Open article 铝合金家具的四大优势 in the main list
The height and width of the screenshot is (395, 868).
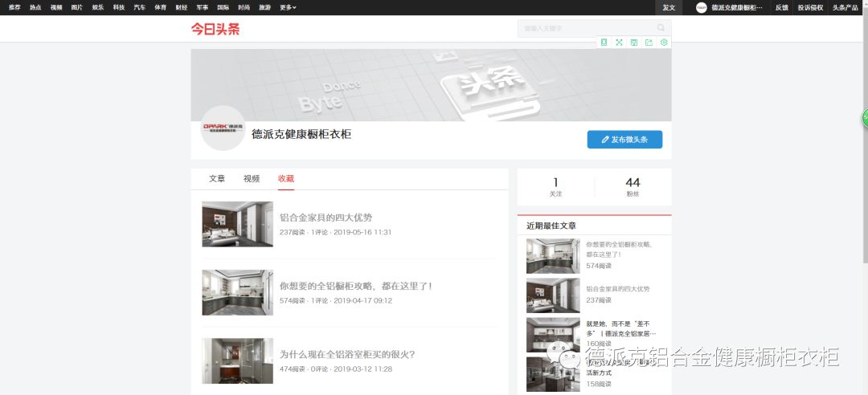coord(325,218)
